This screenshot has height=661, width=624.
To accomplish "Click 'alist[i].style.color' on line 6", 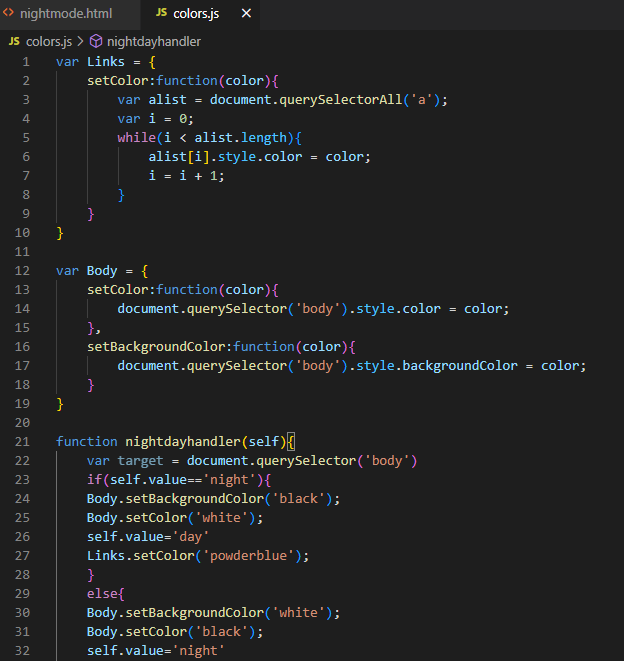I will point(225,157).
